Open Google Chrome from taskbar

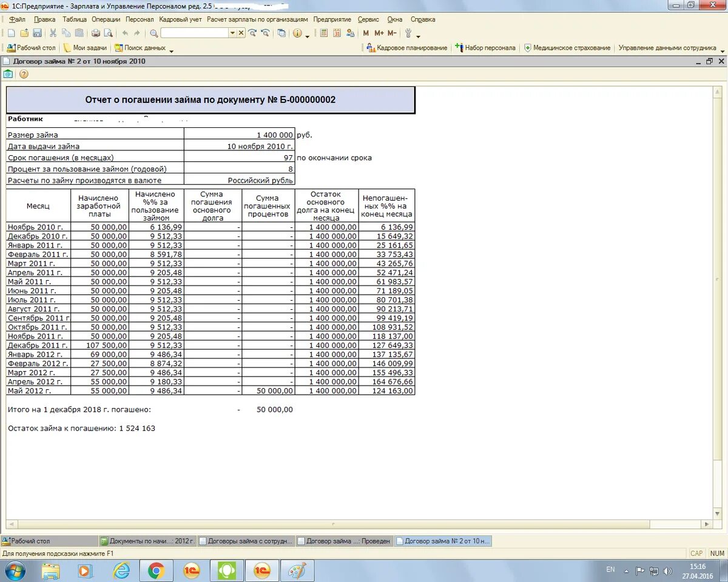[x=156, y=570]
